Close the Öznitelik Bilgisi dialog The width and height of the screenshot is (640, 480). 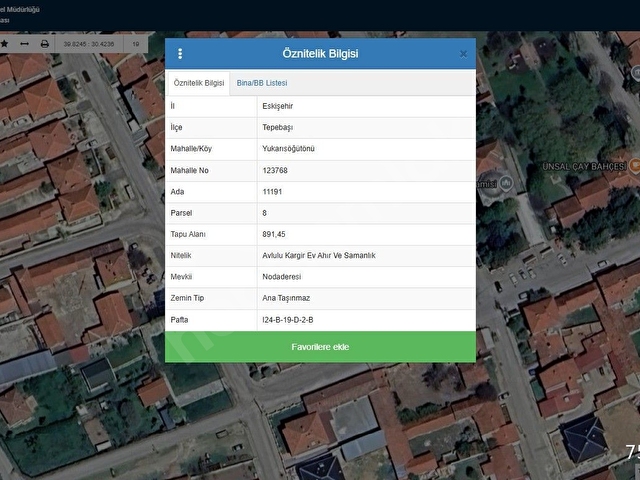click(x=463, y=54)
